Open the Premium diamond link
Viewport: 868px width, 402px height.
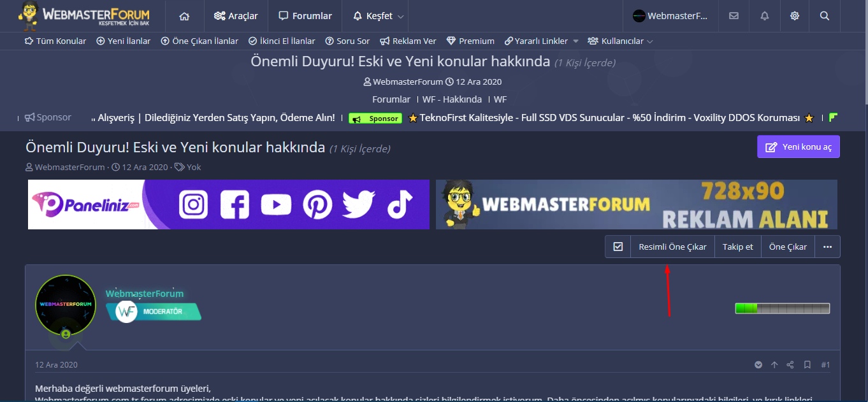tap(470, 41)
